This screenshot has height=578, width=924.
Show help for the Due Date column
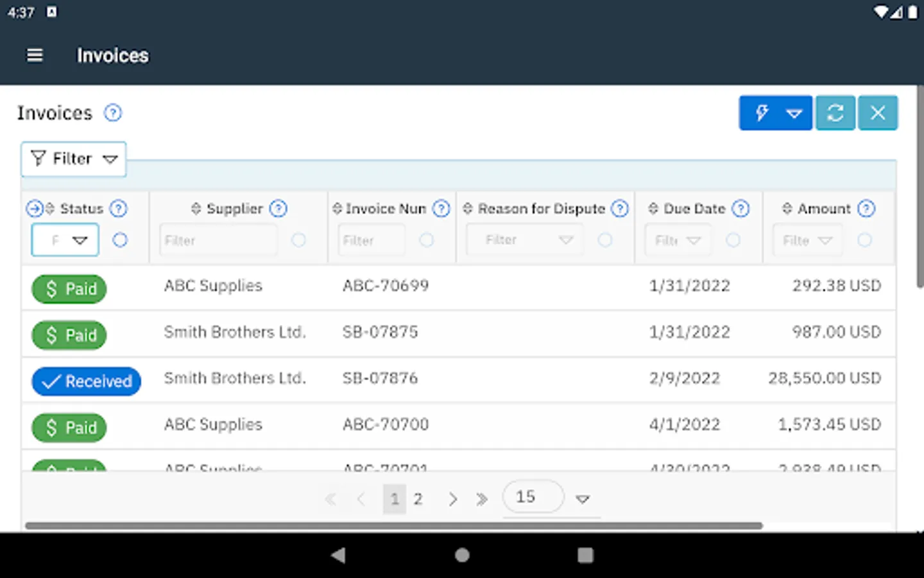point(740,209)
